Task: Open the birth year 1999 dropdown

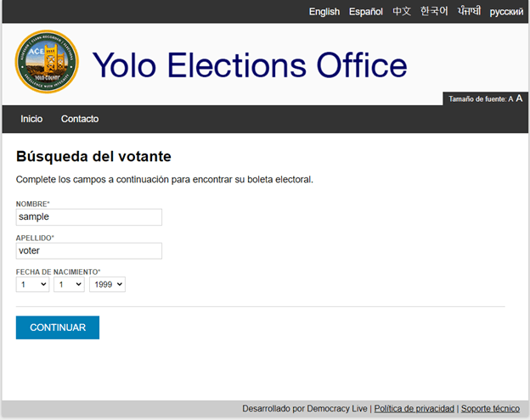Action: click(108, 284)
